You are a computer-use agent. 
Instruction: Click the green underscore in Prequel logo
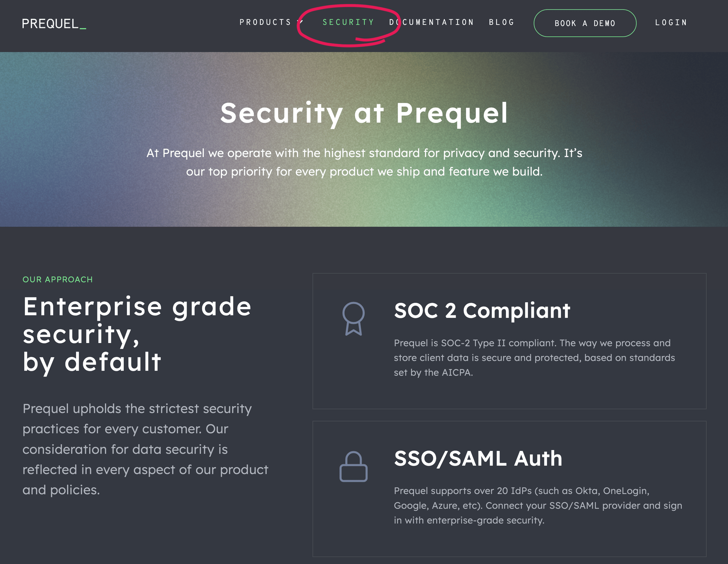point(83,29)
